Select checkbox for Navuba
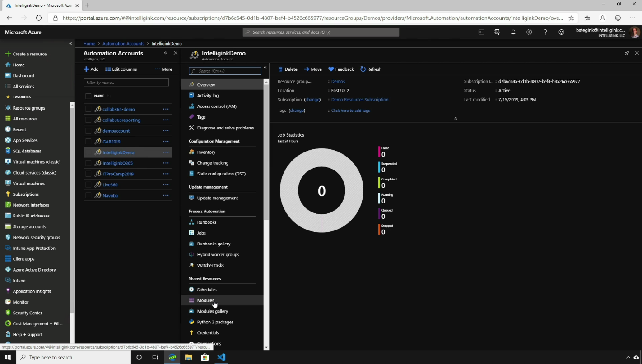 point(88,196)
